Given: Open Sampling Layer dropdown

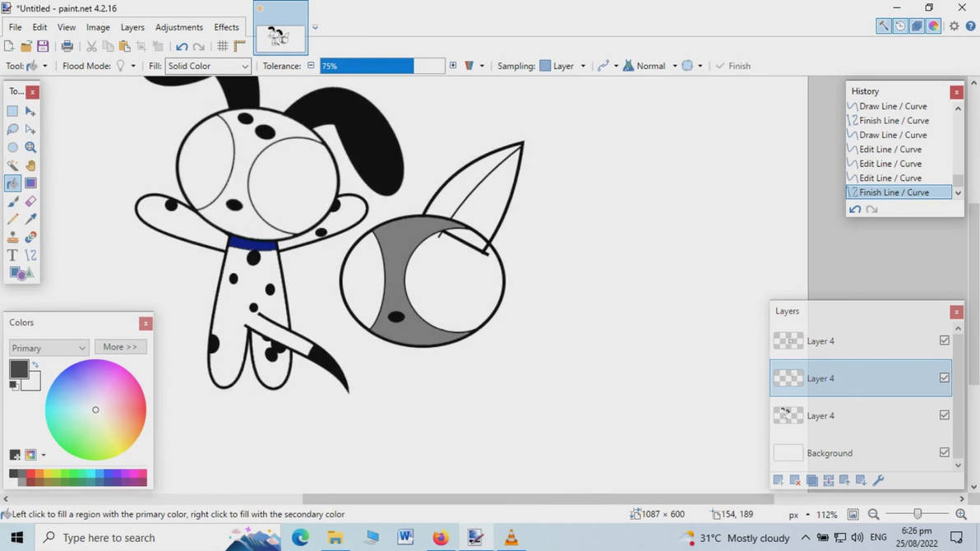Looking at the screenshot, I should (583, 66).
